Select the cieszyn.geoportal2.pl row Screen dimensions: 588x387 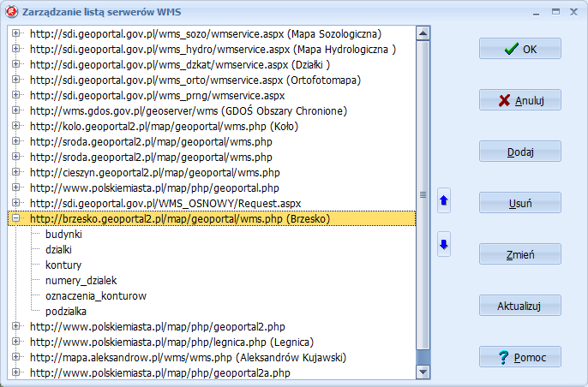155,172
